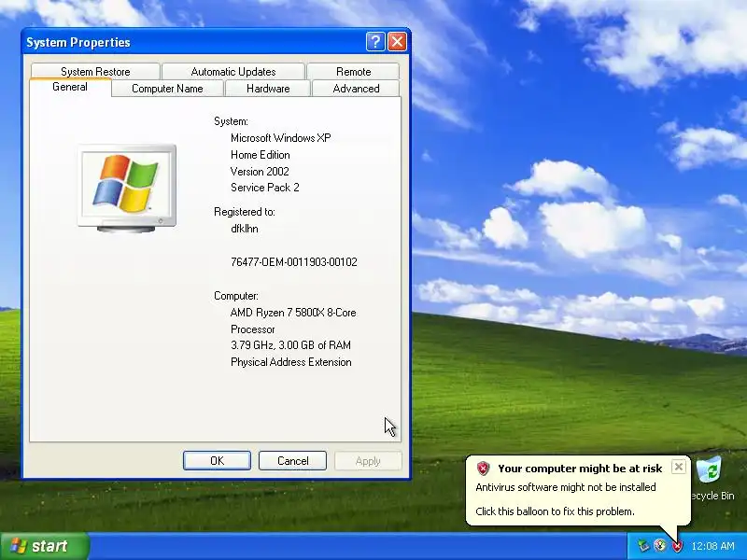The width and height of the screenshot is (747, 560).
Task: Click 'Microsoft Windows XP' text
Action: pyautogui.click(x=281, y=138)
